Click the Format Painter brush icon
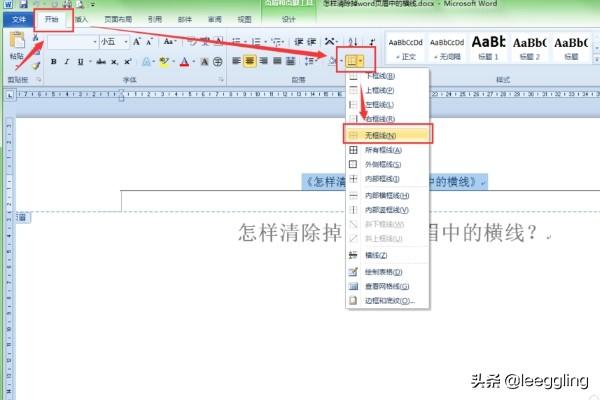Viewport: 600px width, 400px height. [36, 65]
